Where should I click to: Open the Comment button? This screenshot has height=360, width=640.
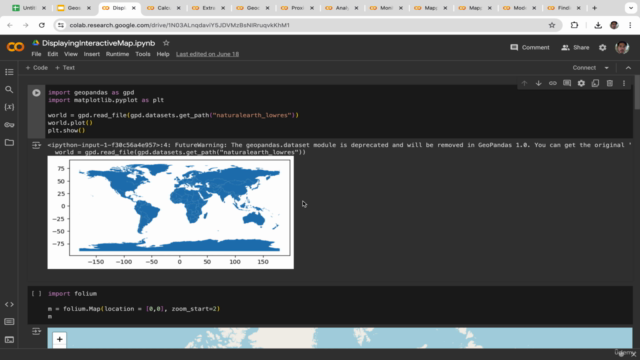coord(530,47)
